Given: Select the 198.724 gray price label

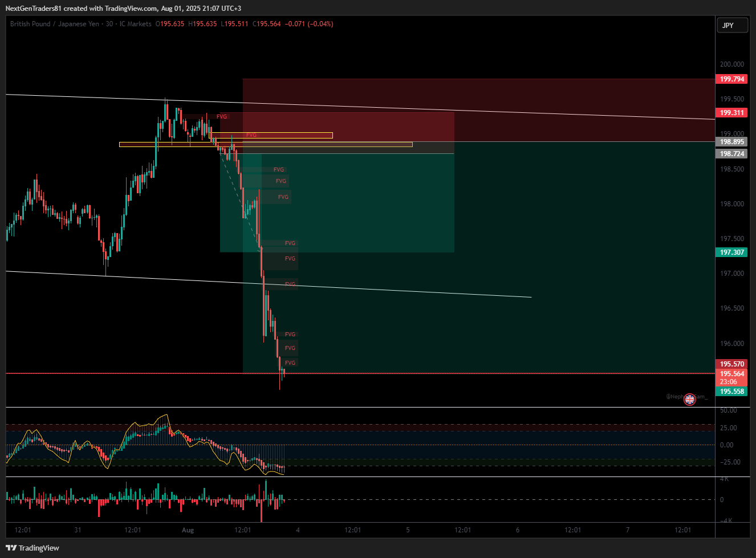Looking at the screenshot, I should pyautogui.click(x=731, y=154).
